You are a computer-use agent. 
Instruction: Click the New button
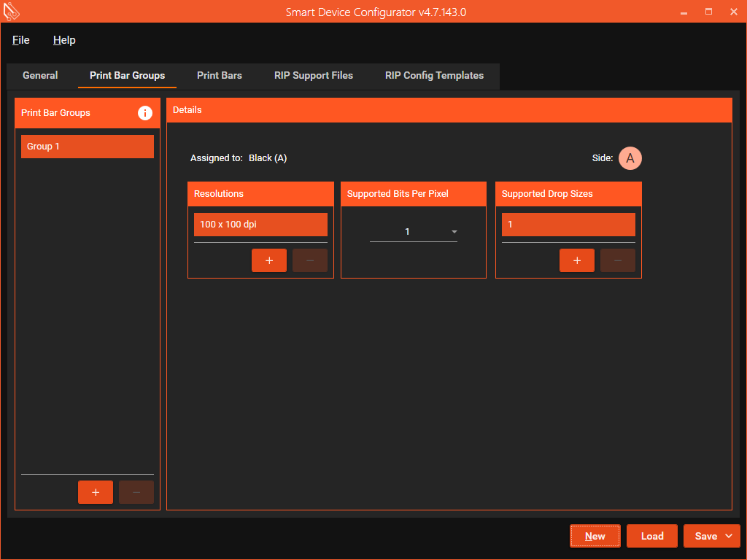[x=595, y=536]
